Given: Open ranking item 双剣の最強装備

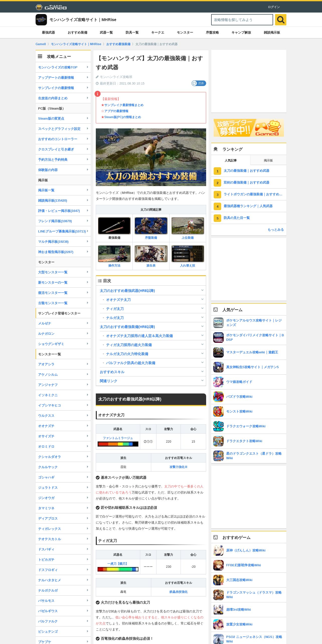Looking at the screenshot, I should pos(247,183).
